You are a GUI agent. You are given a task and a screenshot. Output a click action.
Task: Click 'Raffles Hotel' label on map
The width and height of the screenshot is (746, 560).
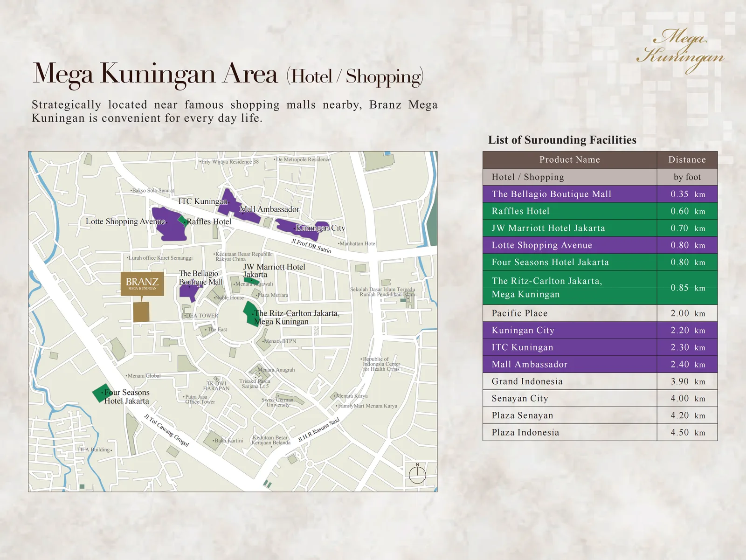208,221
